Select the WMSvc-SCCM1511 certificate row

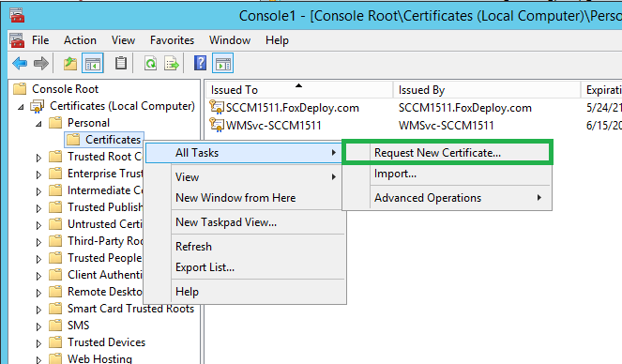click(x=414, y=126)
